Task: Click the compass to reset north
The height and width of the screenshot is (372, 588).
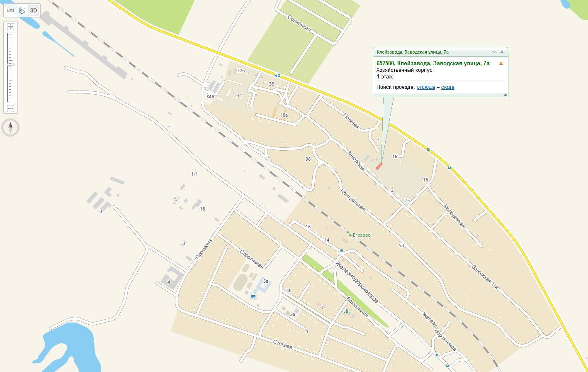Action: click(10, 127)
